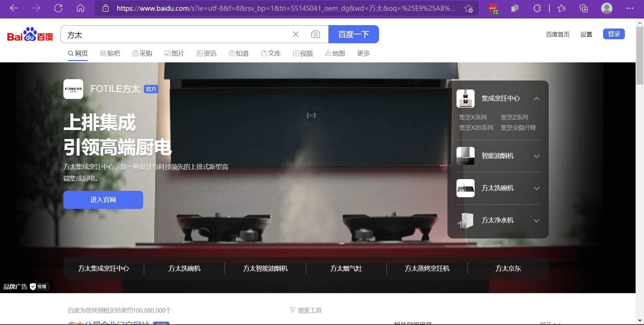Open 搜索工具 filter options

(x=306, y=310)
